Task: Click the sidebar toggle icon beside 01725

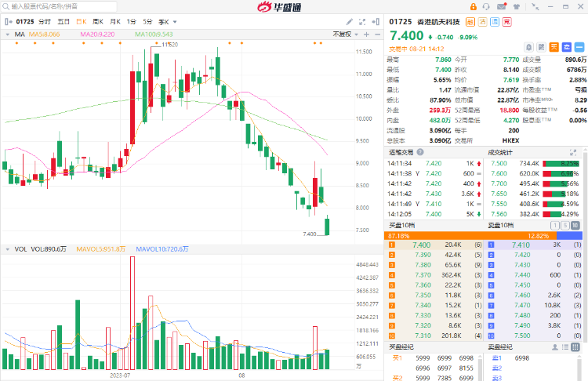Action: tap(9, 22)
